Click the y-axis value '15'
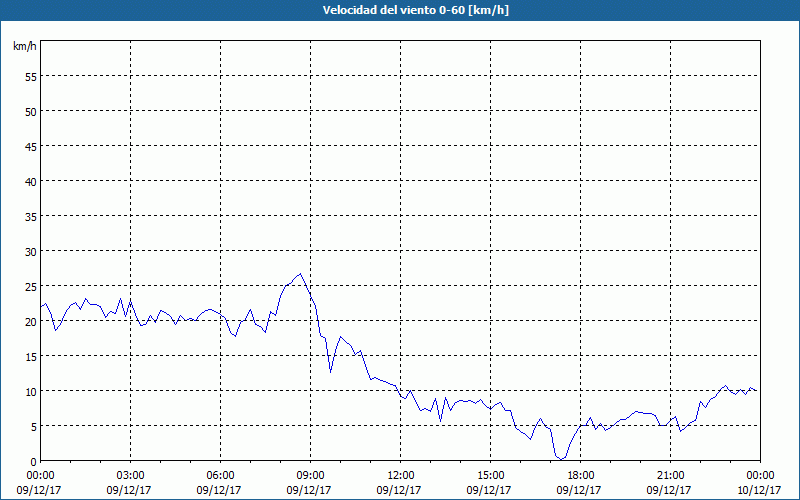The height and width of the screenshot is (500, 800). tap(31, 357)
